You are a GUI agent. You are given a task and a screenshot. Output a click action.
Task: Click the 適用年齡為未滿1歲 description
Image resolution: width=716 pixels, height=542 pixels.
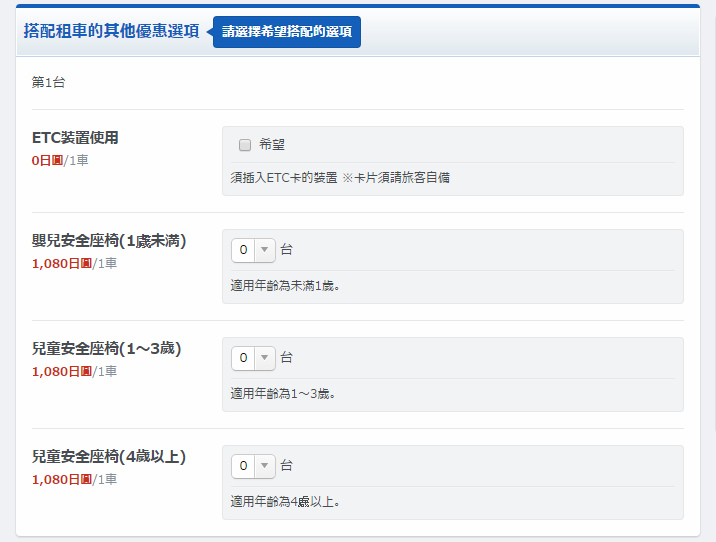[x=284, y=286]
